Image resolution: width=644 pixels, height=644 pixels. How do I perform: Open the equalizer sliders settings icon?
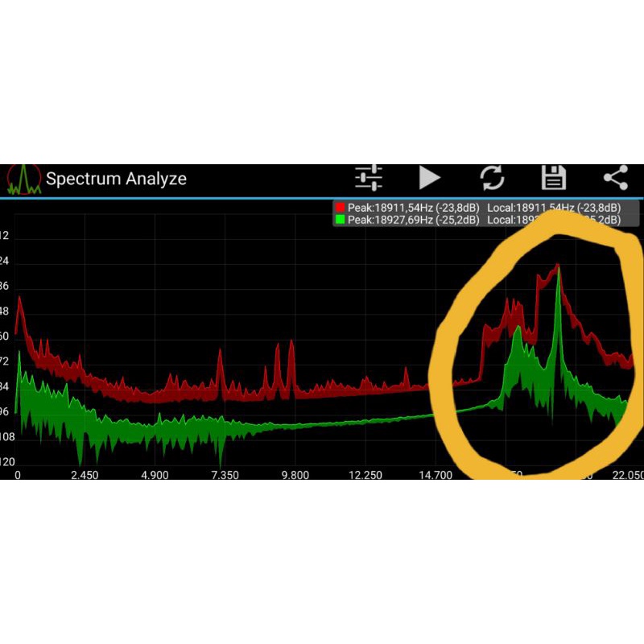point(369,178)
